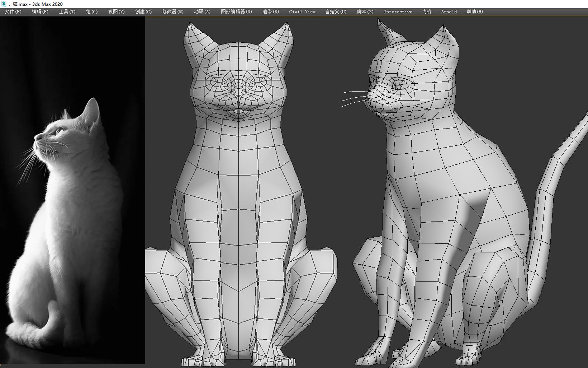Image resolution: width=588 pixels, height=368 pixels.
Task: Open the 创建(C) create menu
Action: click(143, 11)
